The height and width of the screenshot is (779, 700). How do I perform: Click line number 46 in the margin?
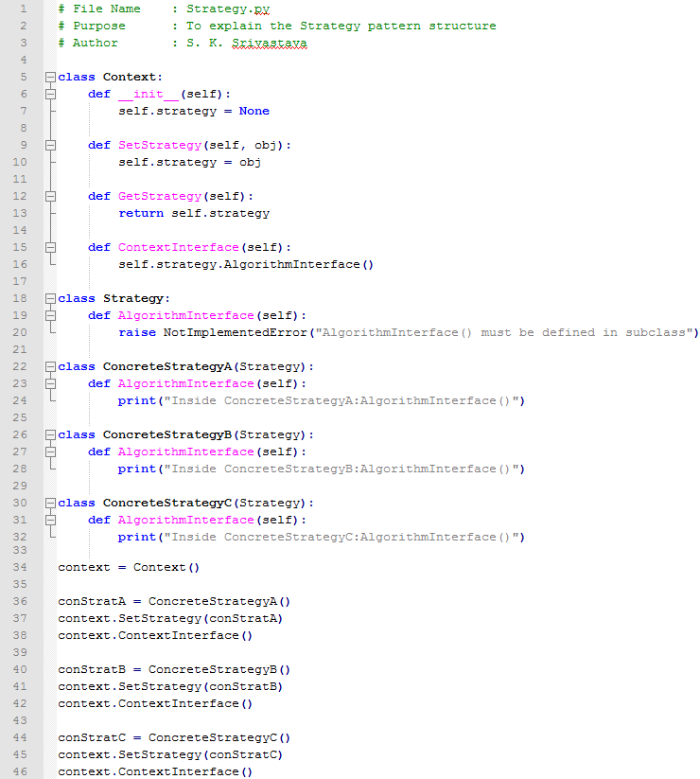20,771
